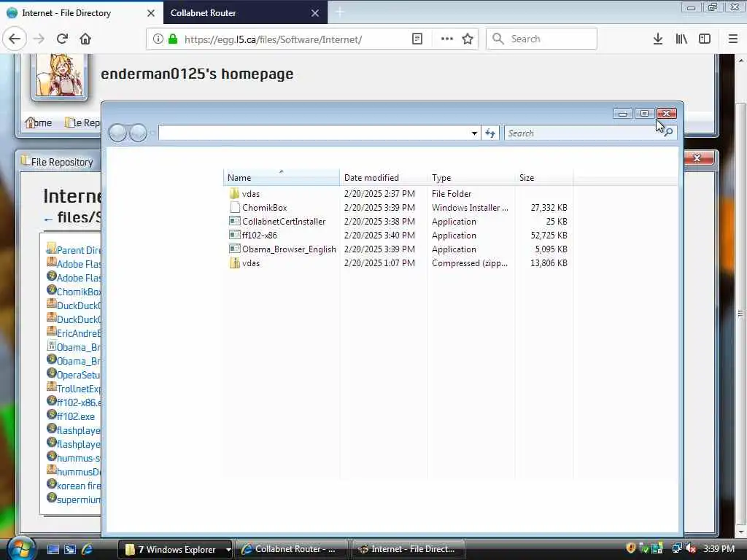Switch to Internet - File Direct taskbar button
The image size is (747, 560).
point(408,549)
